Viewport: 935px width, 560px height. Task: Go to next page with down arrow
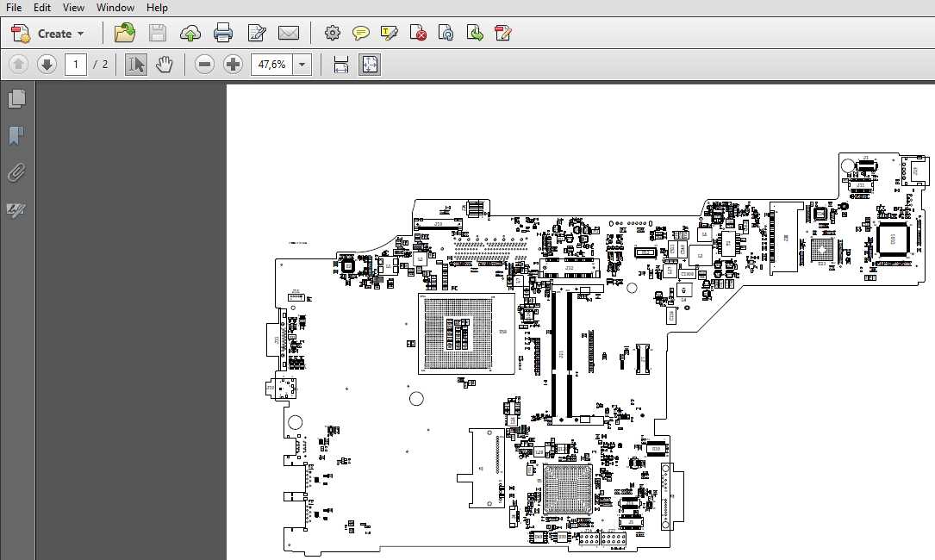pyautogui.click(x=47, y=64)
